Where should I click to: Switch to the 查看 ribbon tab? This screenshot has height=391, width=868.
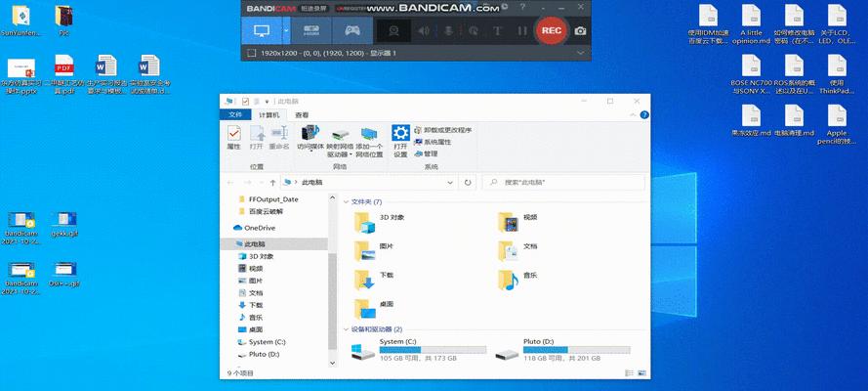302,115
